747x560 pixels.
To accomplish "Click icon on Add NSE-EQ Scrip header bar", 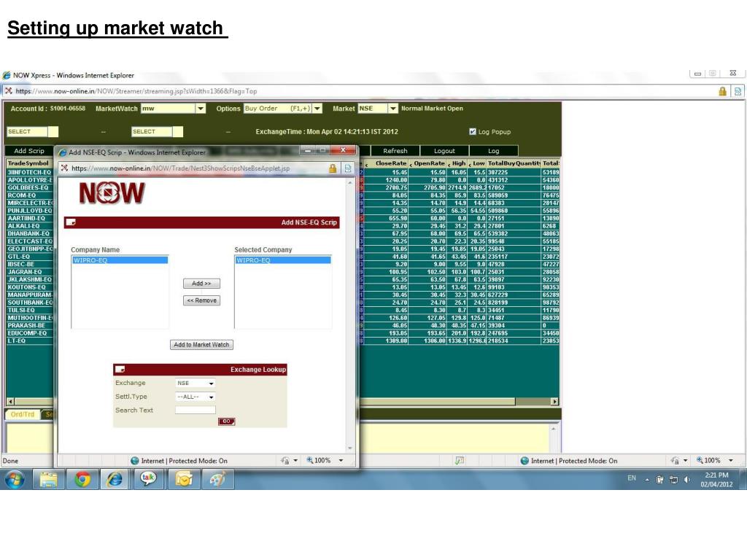I will pyautogui.click(x=71, y=222).
